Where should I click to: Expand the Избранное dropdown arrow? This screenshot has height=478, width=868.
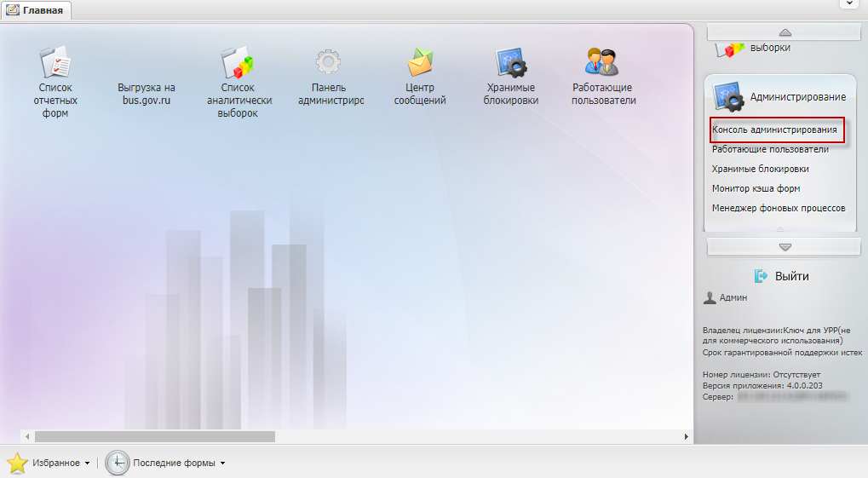pyautogui.click(x=87, y=464)
